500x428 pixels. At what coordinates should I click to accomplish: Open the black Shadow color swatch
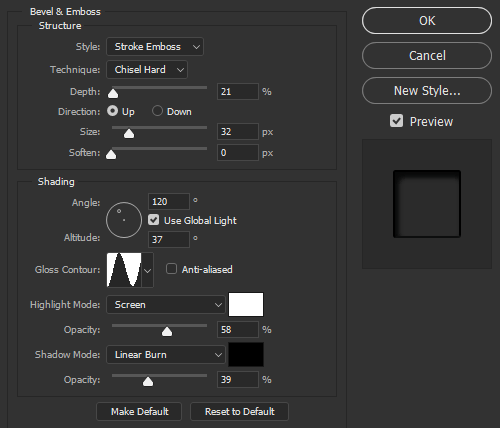click(246, 355)
